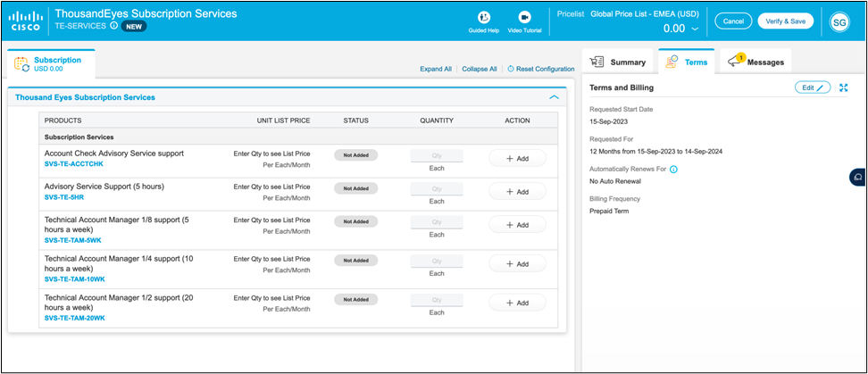Focus Qty field for SVS-TE-TAM-20WK
The height and width of the screenshot is (374, 868).
click(x=437, y=301)
